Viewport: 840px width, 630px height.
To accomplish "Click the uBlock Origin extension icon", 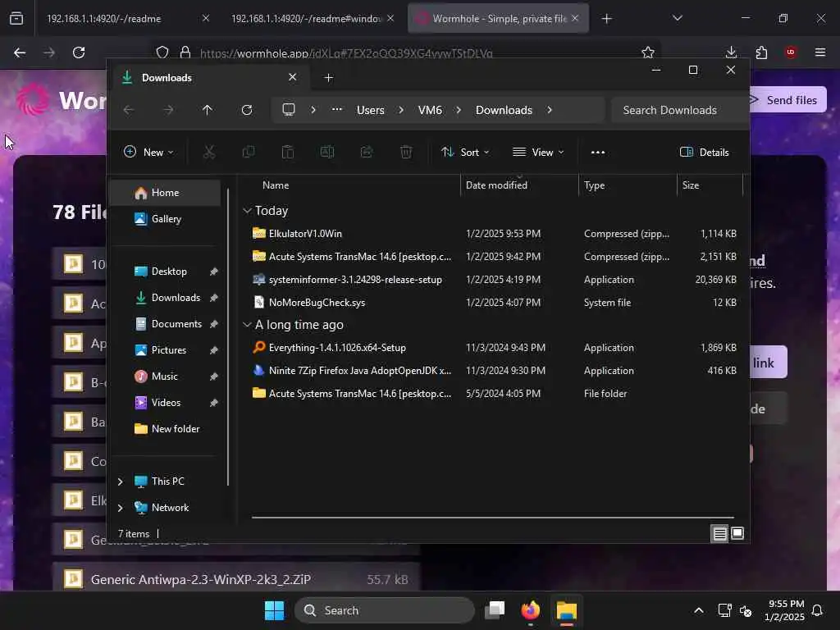I will [791, 52].
